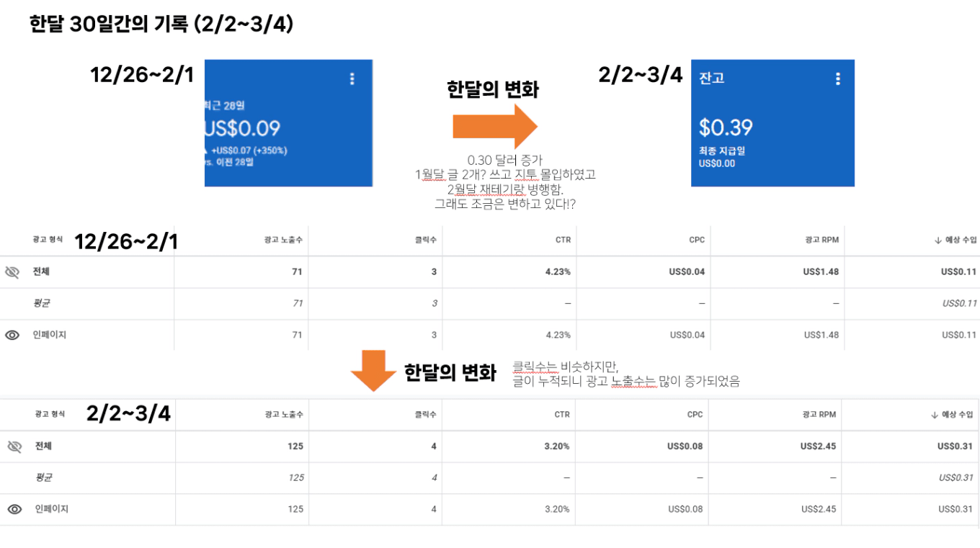The image size is (980, 548).
Task: Toggle the eye icon for 인페이지 in the 12/26~2/1 table
Action: coord(12,335)
